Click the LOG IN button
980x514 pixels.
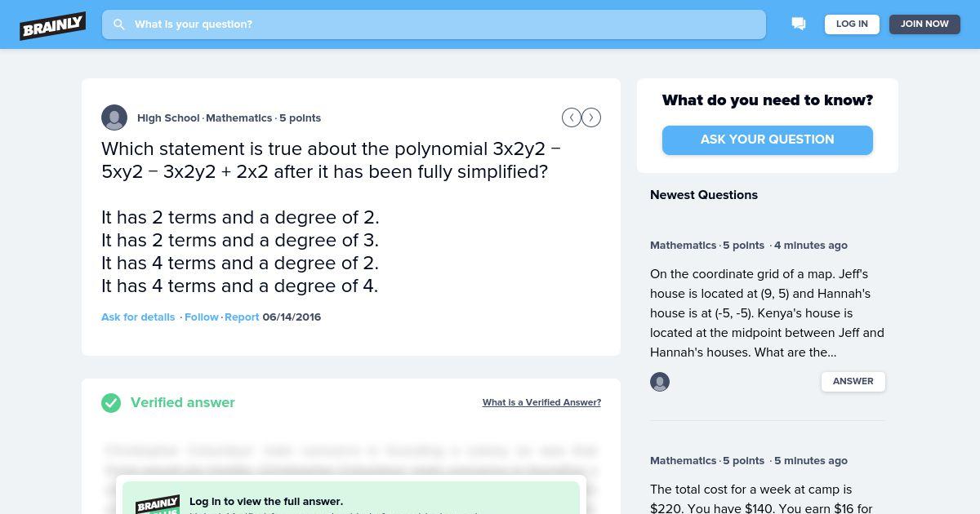click(852, 24)
